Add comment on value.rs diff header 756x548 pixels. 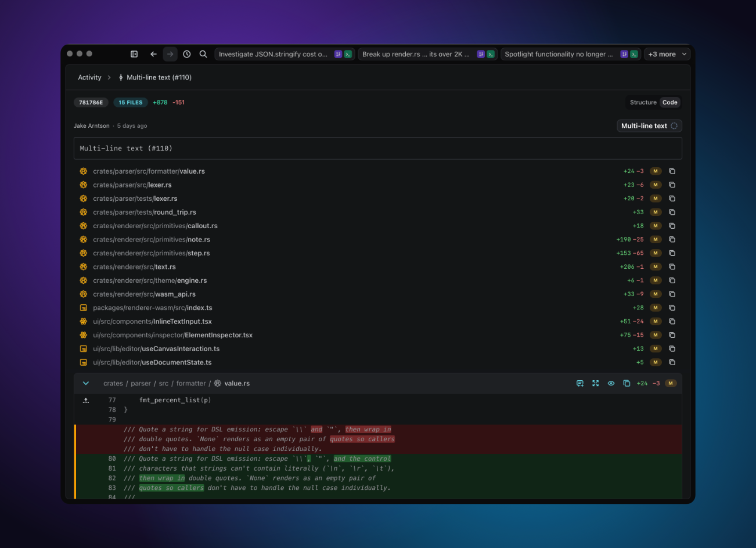click(579, 383)
